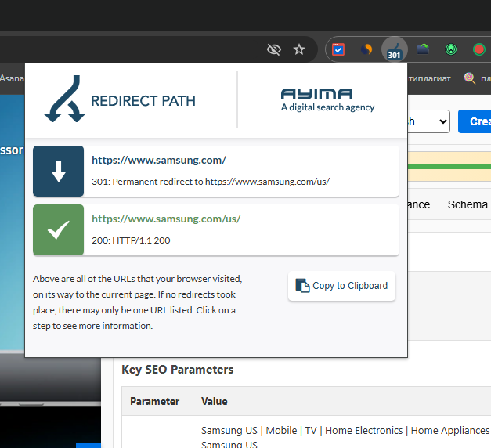
Task: Select the blue down-arrow 301 redirect step
Action: pyautogui.click(x=58, y=171)
